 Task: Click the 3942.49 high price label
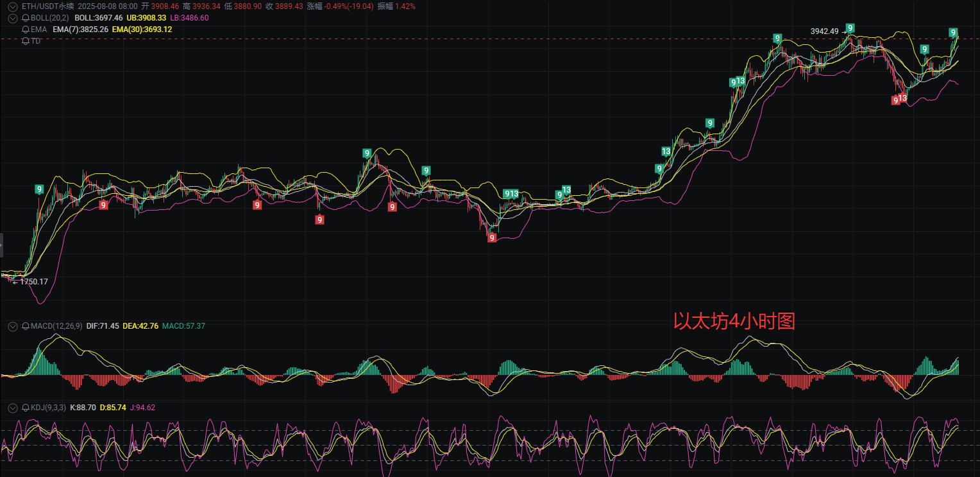pyautogui.click(x=824, y=31)
